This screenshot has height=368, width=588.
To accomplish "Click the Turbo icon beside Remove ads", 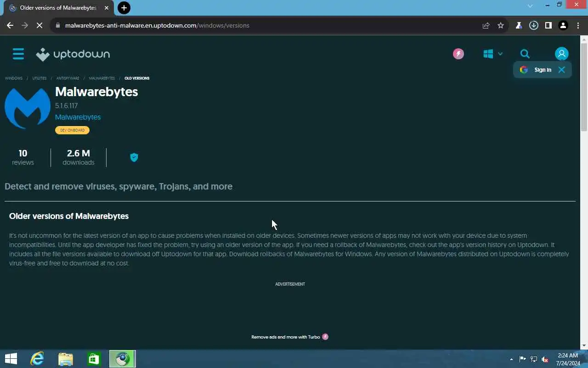I will click(x=325, y=337).
